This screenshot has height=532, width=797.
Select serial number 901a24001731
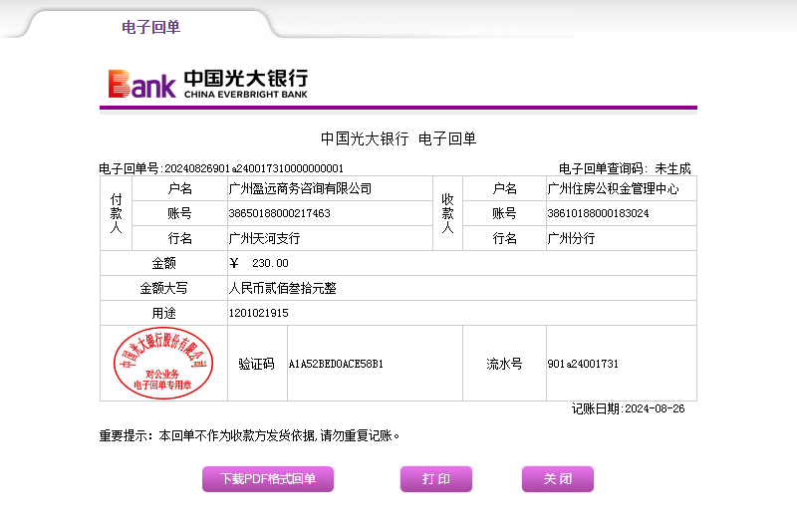point(583,364)
